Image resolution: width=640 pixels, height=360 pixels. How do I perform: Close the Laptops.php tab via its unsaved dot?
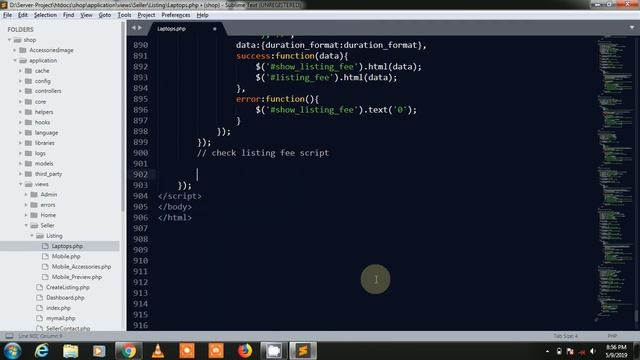215,29
